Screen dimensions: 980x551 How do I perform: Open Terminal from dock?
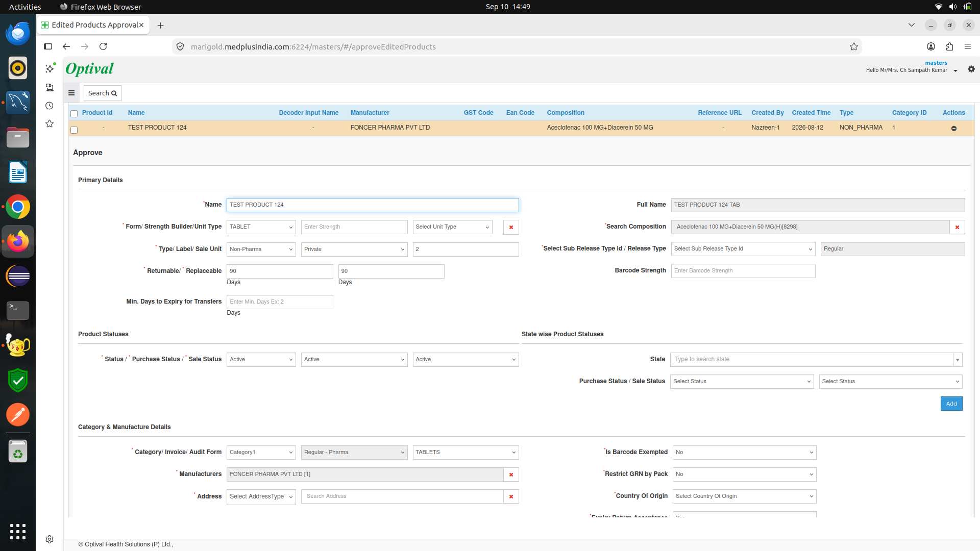pos(18,310)
